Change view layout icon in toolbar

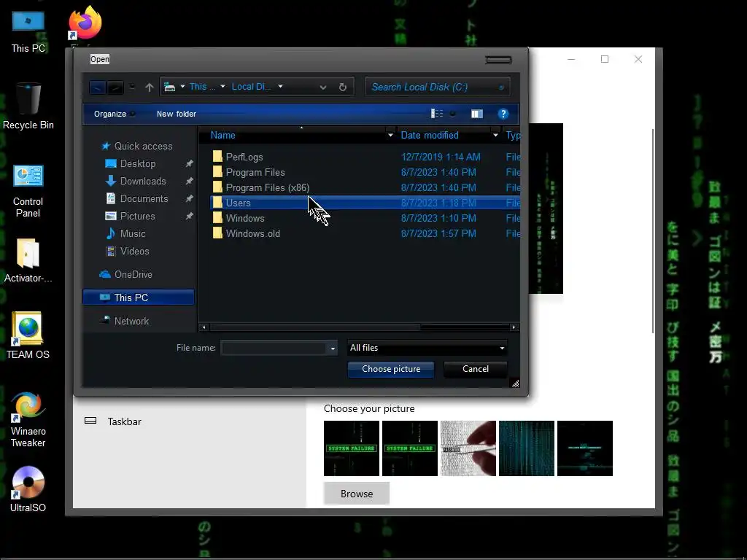(x=437, y=113)
